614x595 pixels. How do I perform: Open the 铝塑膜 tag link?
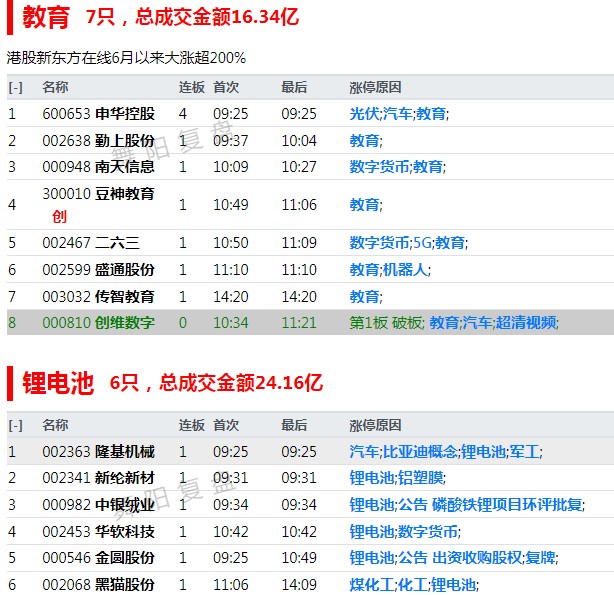pyautogui.click(x=420, y=478)
